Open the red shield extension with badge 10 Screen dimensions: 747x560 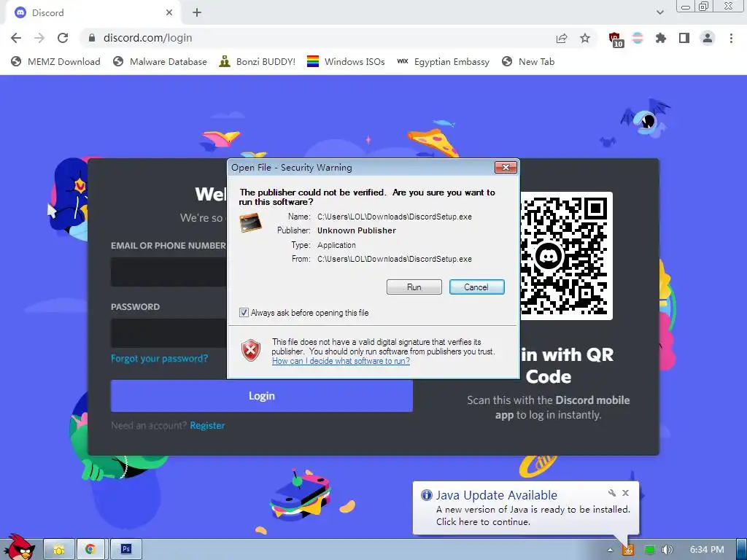[x=616, y=39]
